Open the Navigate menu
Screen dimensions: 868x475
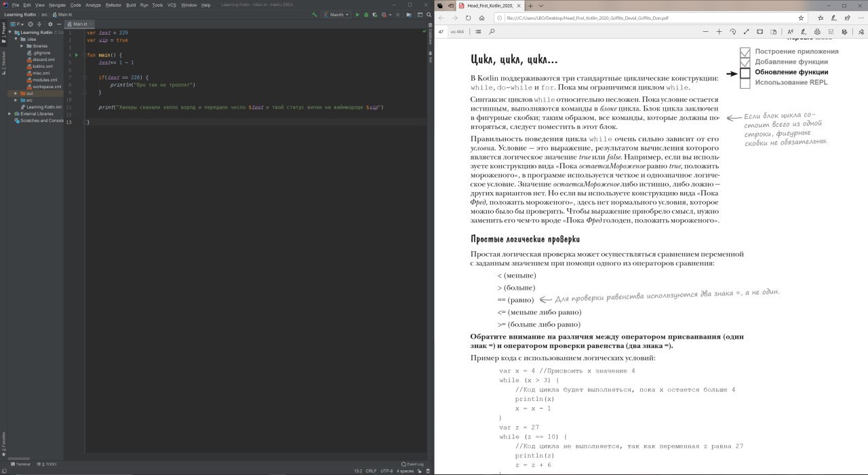click(57, 5)
